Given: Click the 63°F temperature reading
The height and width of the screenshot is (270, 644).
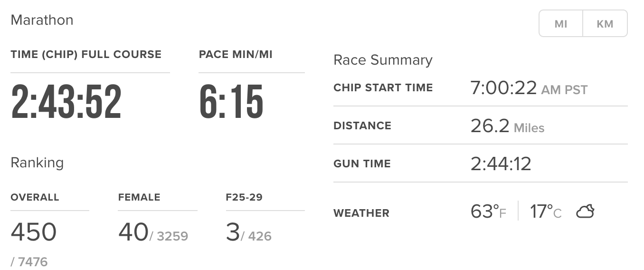Looking at the screenshot, I should 488,212.
